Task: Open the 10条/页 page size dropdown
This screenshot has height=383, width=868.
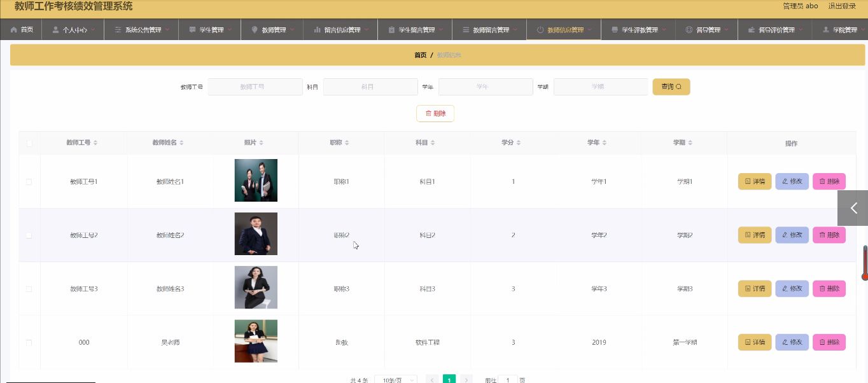Action: (x=396, y=380)
